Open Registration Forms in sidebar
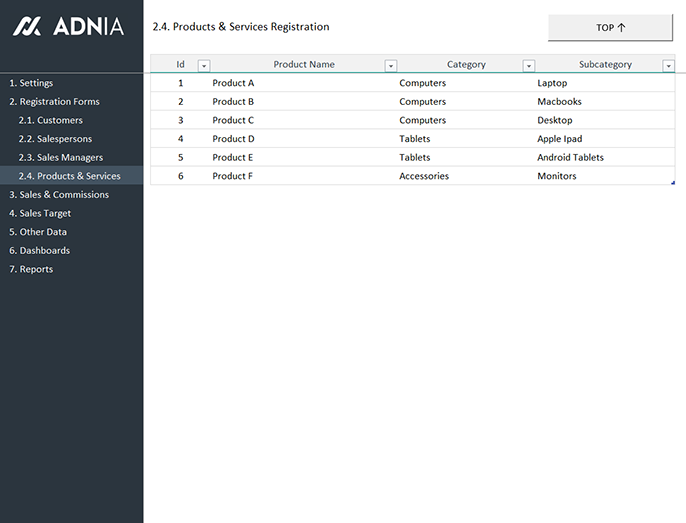 point(54,102)
